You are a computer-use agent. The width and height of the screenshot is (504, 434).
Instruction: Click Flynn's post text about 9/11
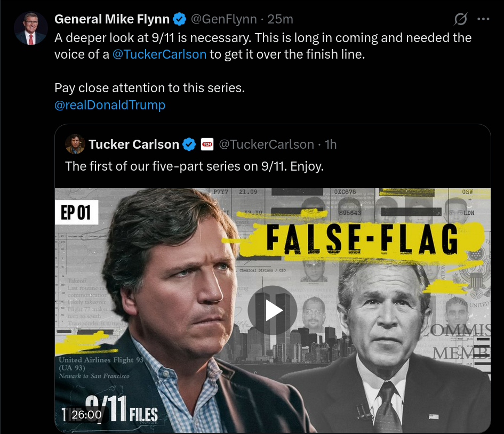(262, 38)
